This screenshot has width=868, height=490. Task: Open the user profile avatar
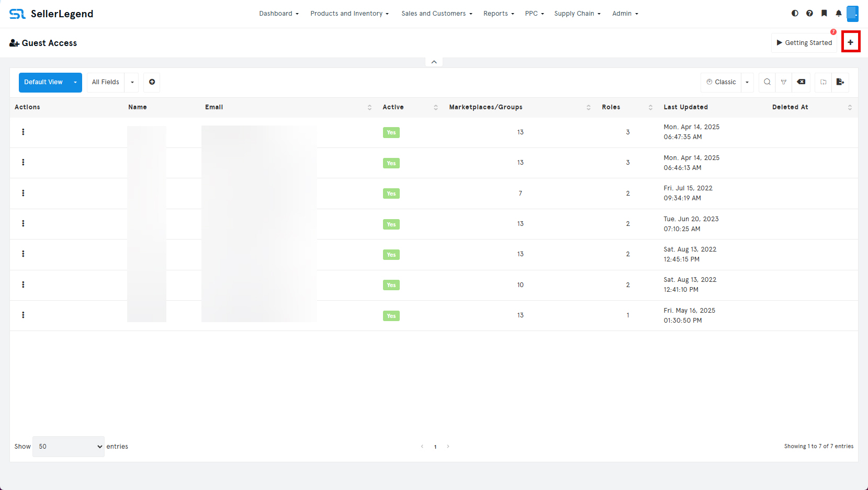853,14
